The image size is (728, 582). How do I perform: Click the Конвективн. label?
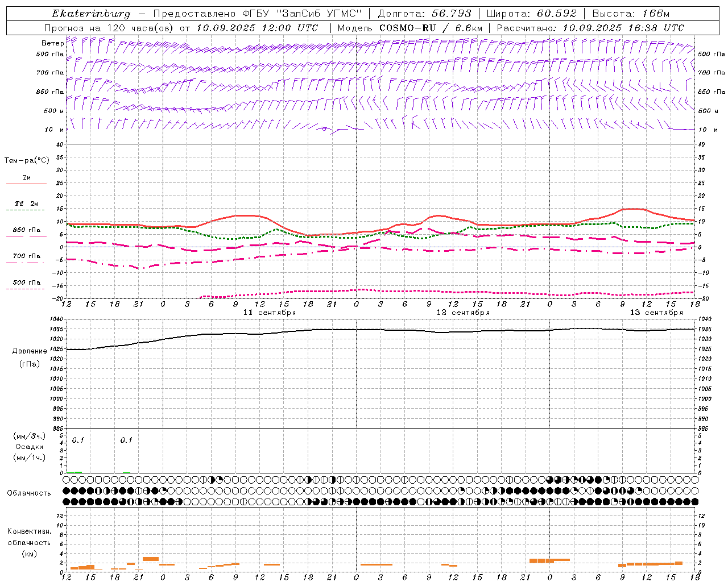click(29, 531)
